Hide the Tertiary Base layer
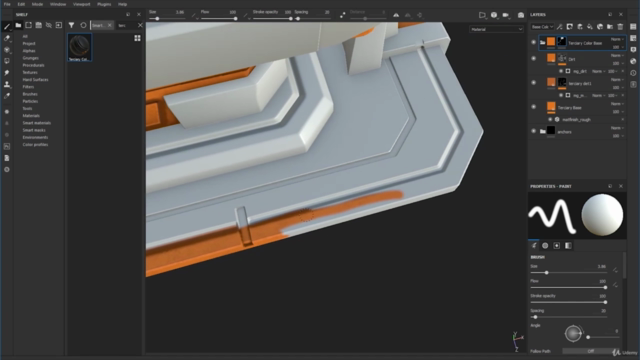The width and height of the screenshot is (640, 360). (533, 107)
